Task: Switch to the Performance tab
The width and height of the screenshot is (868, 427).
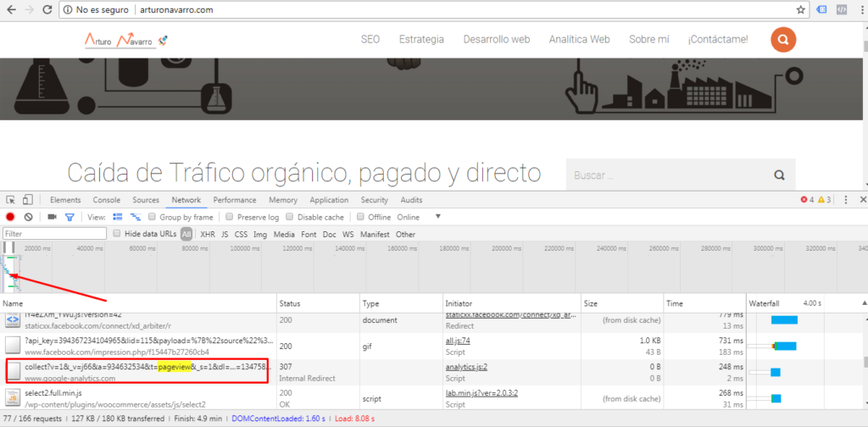Action: pyautogui.click(x=235, y=200)
